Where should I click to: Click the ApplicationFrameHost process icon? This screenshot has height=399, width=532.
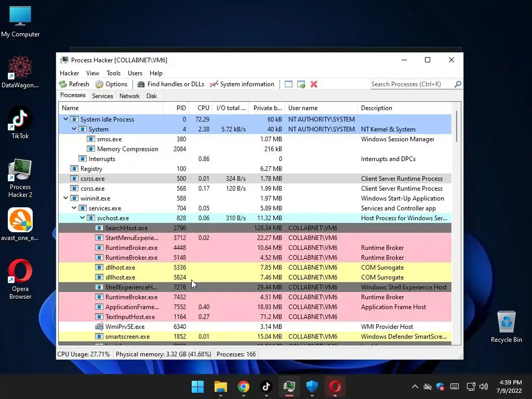[99, 307]
